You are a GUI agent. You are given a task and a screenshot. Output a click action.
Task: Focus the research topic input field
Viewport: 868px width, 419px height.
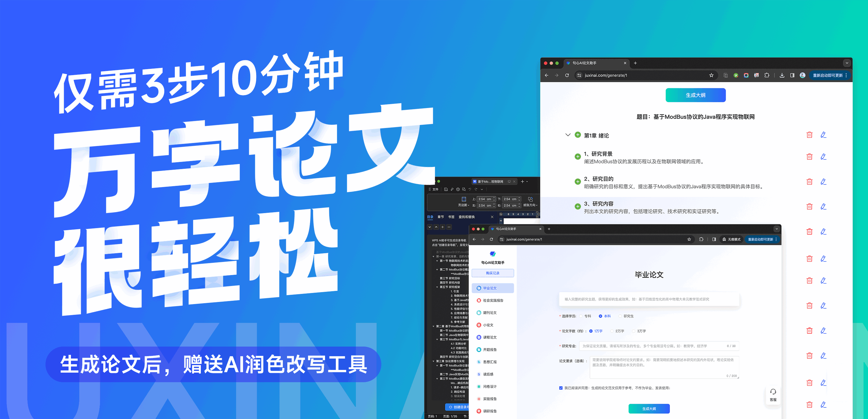pyautogui.click(x=649, y=299)
